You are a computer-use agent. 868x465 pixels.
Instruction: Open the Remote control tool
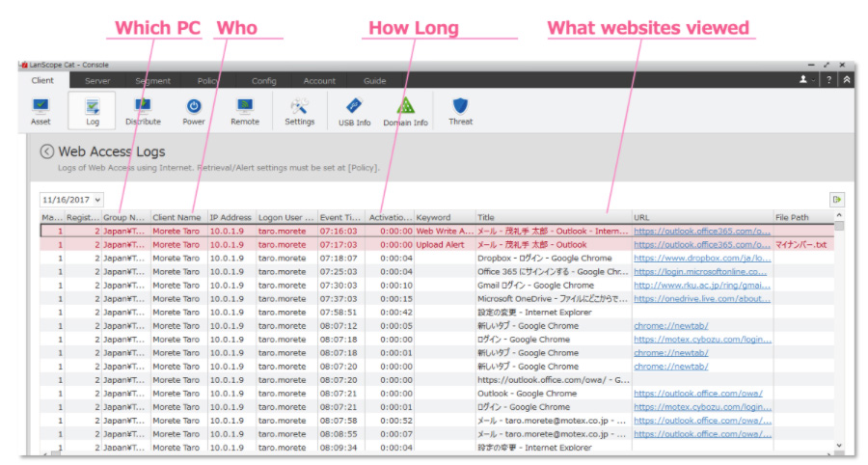click(x=245, y=111)
